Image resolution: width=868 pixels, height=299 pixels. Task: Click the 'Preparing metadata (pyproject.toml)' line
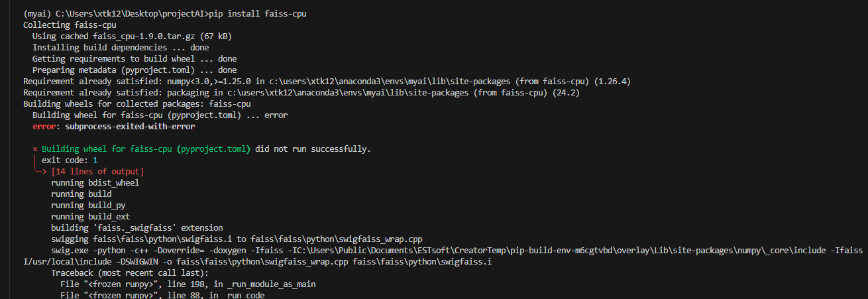[135, 70]
